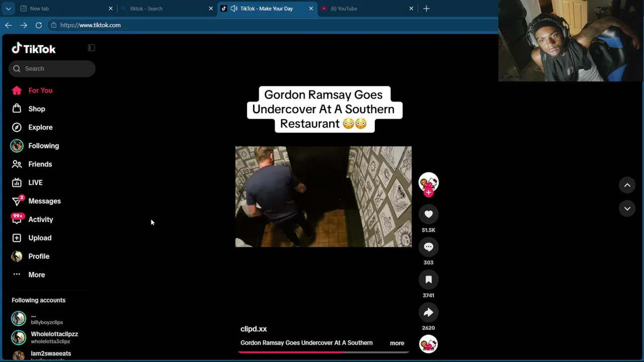Image resolution: width=644 pixels, height=362 pixels.
Task: Click the Upload plus icon
Action: click(x=17, y=238)
